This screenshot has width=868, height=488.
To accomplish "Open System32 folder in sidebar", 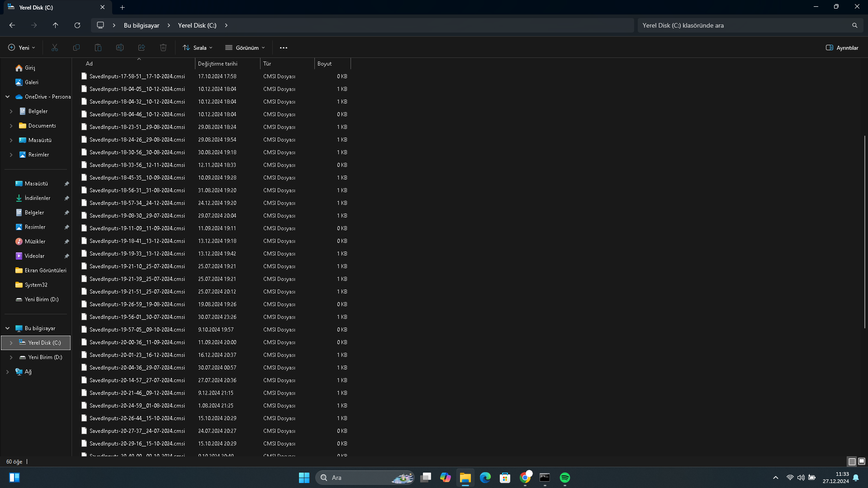I will 36,285.
